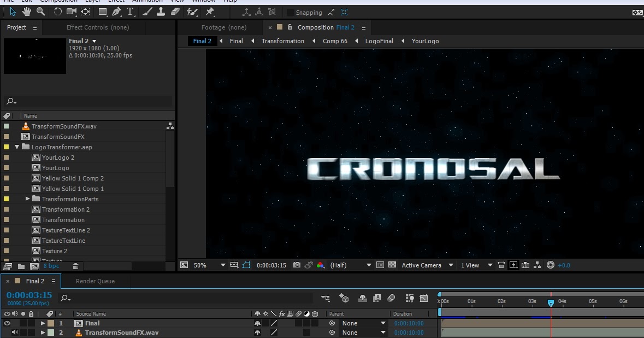
Task: Select the Unified Camera tool
Action: pyautogui.click(x=72, y=12)
